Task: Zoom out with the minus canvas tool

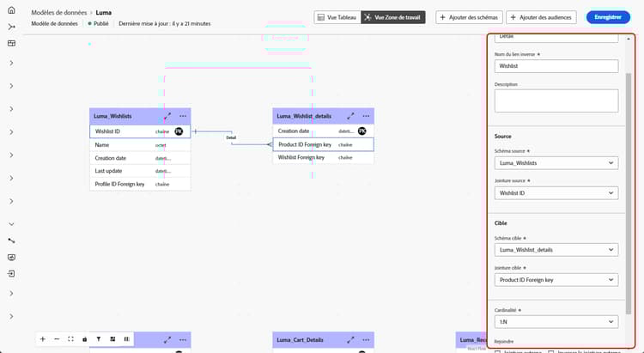Action: coord(57,339)
